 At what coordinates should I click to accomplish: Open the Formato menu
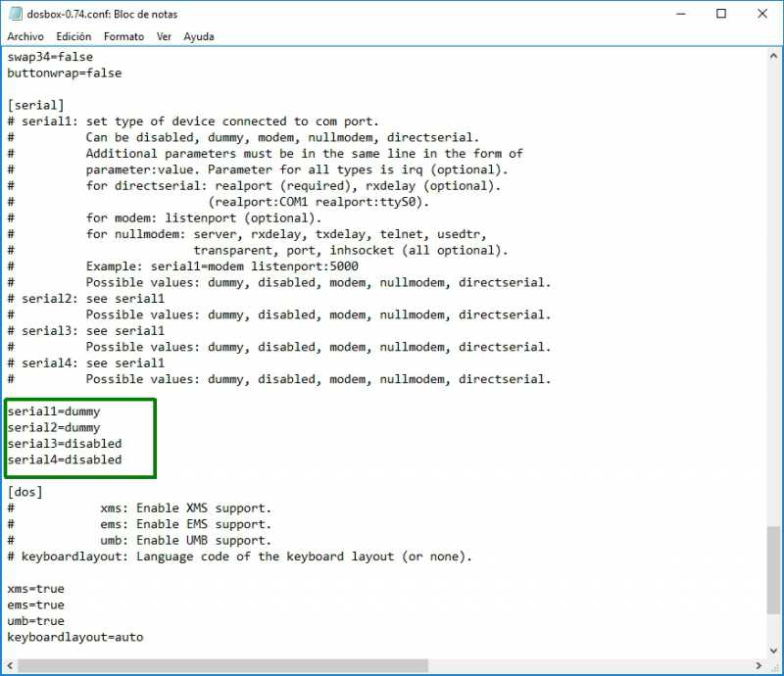click(x=123, y=36)
